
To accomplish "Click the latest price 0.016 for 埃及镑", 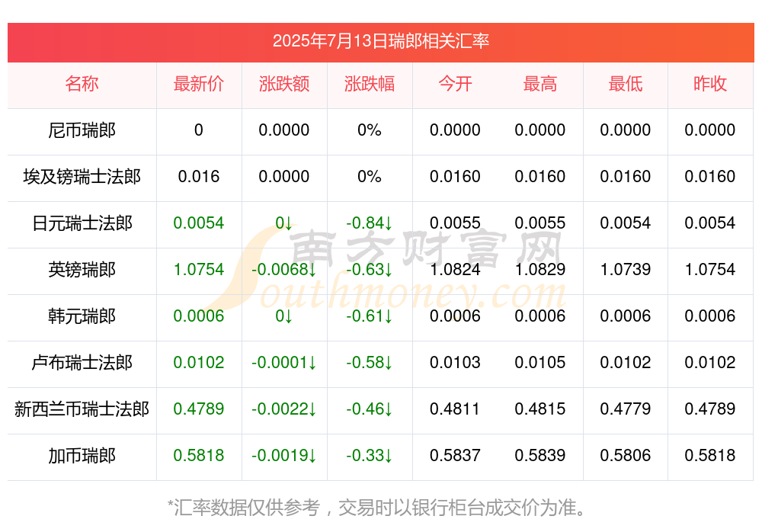I will click(x=199, y=177).
